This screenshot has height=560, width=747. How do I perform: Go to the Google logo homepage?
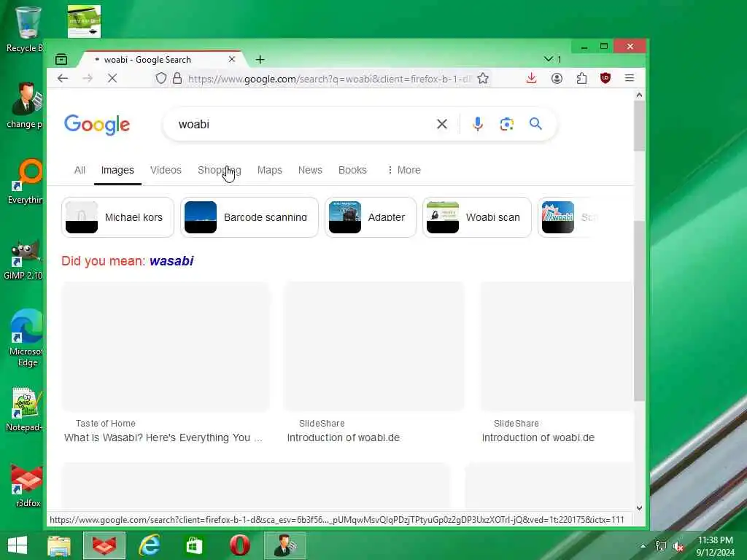click(x=97, y=125)
